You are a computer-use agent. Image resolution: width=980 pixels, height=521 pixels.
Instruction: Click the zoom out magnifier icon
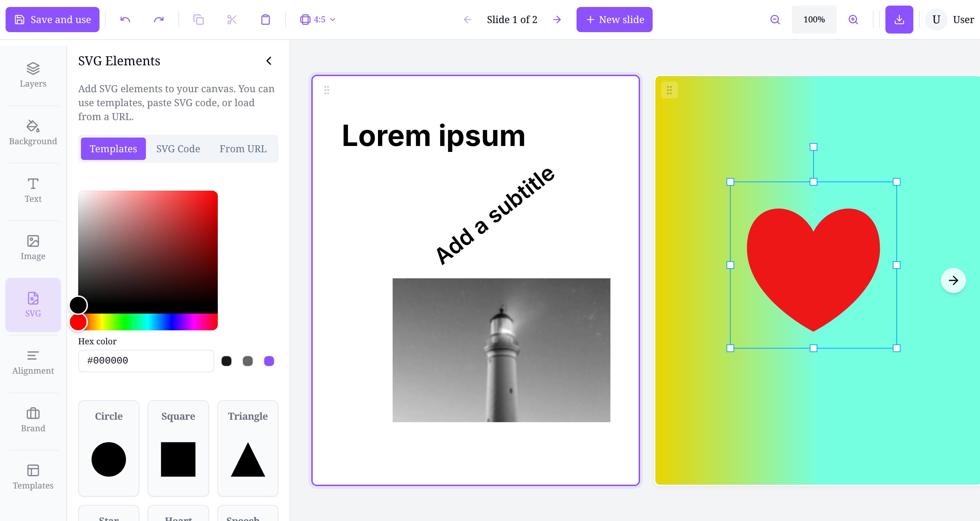point(775,20)
